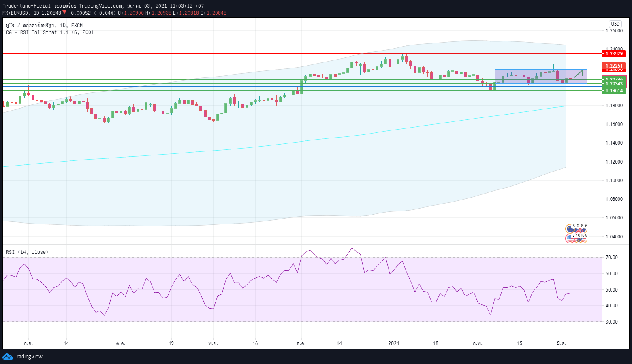Select the green 1.19614 price label
The height and width of the screenshot is (364, 632).
click(614, 91)
